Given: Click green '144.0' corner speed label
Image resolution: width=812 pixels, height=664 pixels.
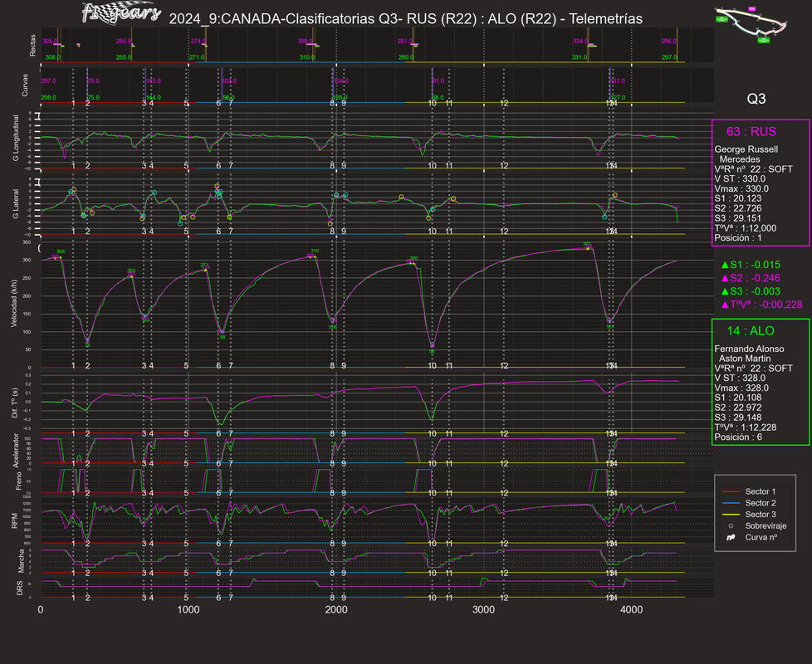Looking at the screenshot, I should pyautogui.click(x=154, y=97).
